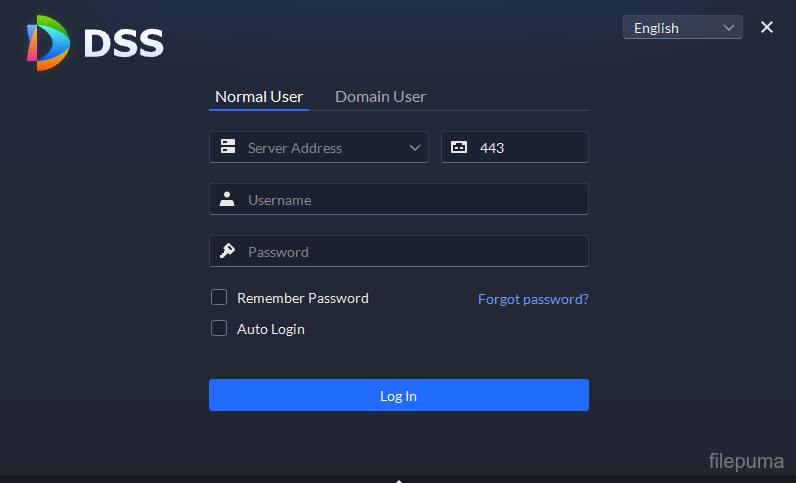Click the DSS text title
The height and width of the screenshot is (483, 796).
pos(123,43)
